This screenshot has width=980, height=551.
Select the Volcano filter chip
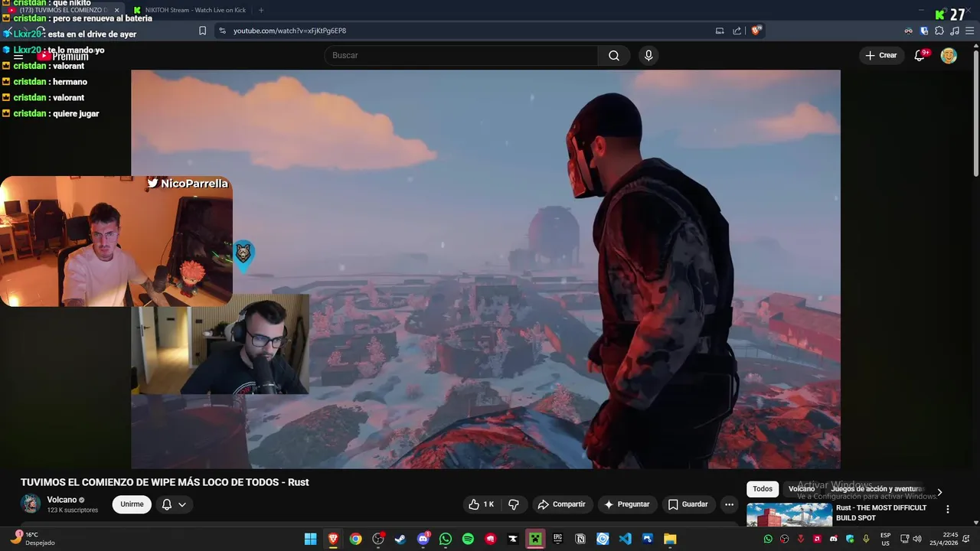(x=802, y=489)
